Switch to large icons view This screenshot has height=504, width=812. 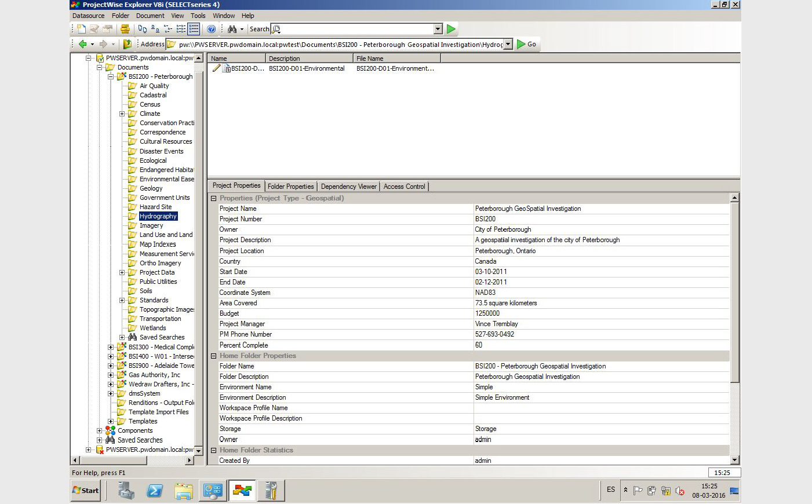click(143, 29)
